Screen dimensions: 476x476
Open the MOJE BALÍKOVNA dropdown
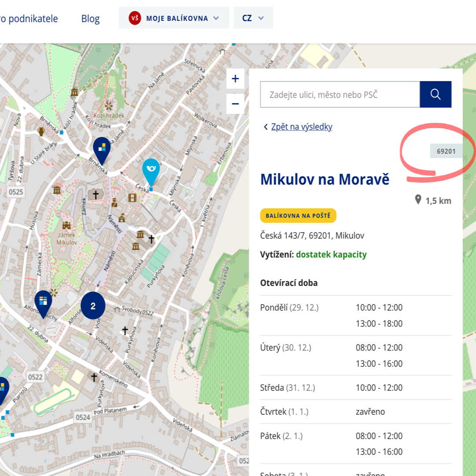pos(173,18)
